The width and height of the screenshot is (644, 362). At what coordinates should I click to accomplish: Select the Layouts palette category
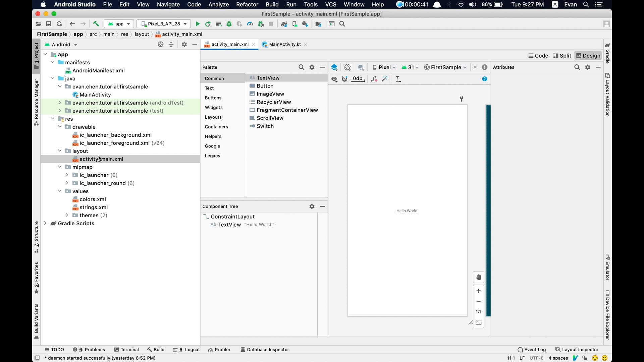[x=213, y=117]
